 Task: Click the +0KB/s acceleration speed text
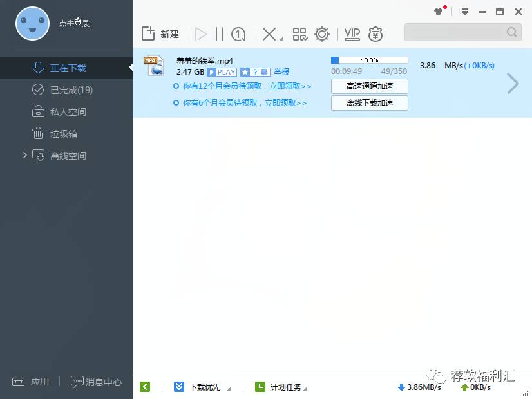(479, 66)
